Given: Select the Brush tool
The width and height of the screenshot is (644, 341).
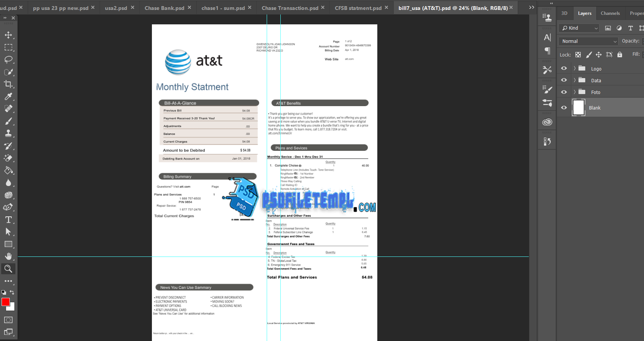Looking at the screenshot, I should (9, 121).
